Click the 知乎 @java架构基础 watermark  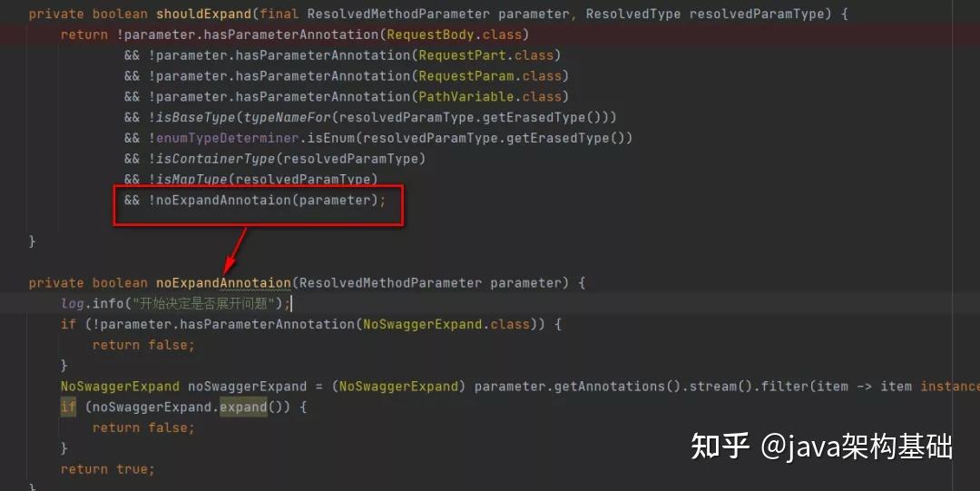[821, 447]
